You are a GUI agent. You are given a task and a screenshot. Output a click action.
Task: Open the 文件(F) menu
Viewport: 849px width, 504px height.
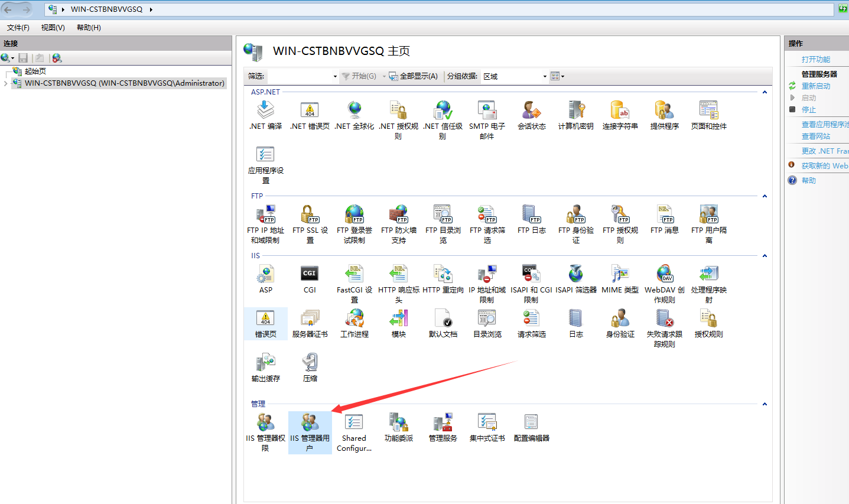tap(18, 28)
